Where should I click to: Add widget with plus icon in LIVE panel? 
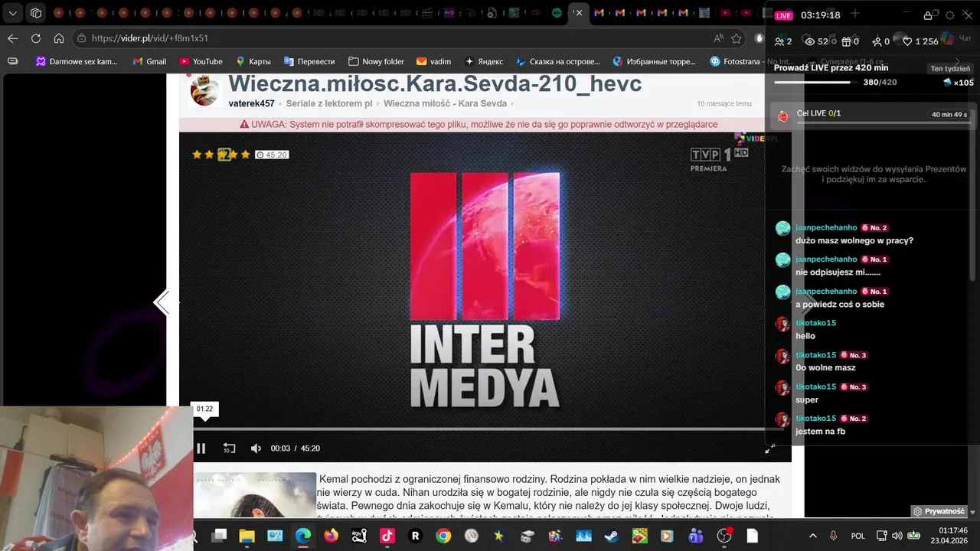click(x=855, y=15)
